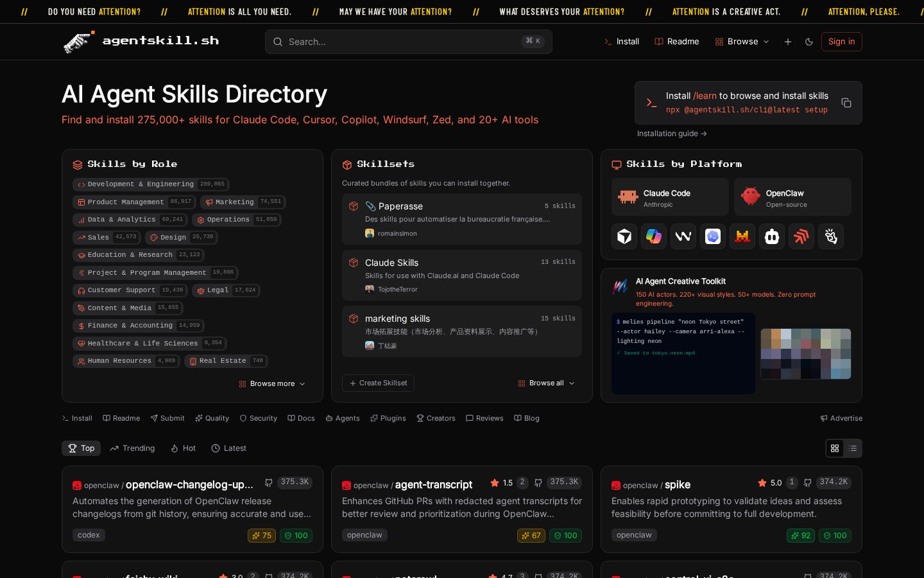The width and height of the screenshot is (924, 578).
Task: Click the security score 100 on spike card
Action: coord(835,535)
